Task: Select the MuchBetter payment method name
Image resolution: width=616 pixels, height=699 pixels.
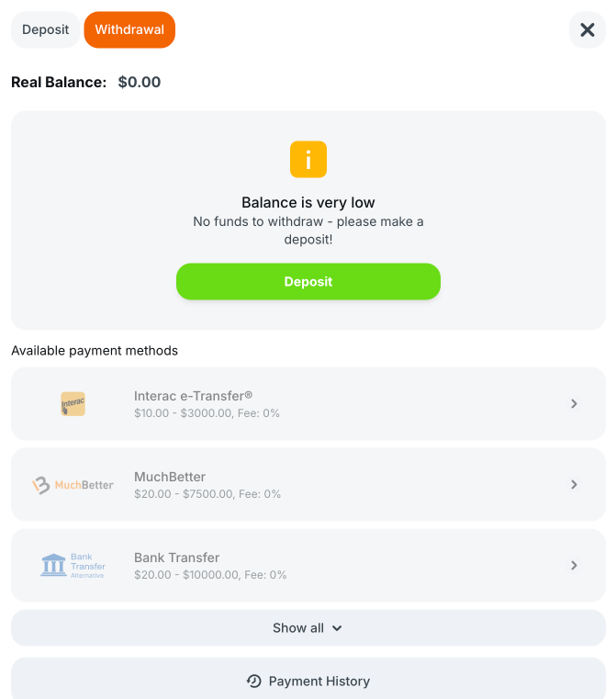Action: tap(170, 477)
